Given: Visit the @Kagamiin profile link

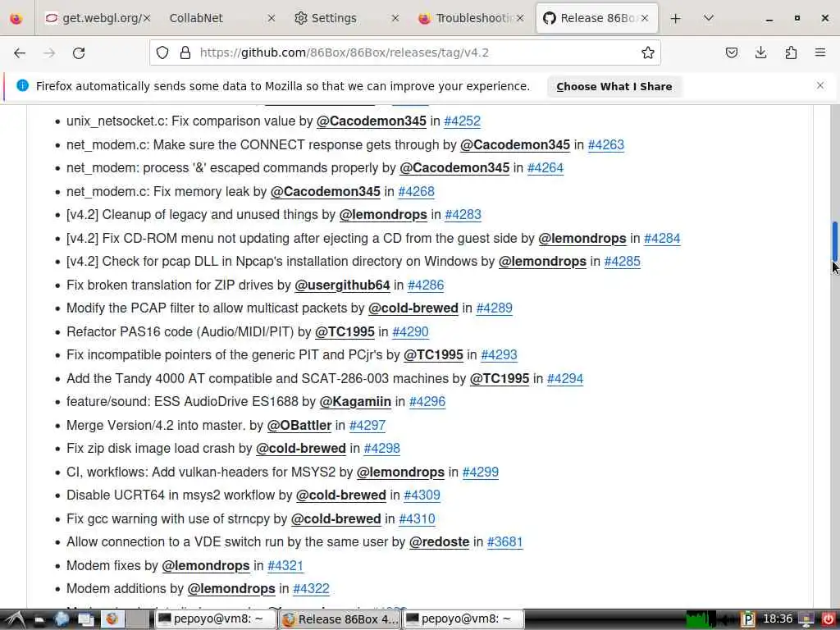Looking at the screenshot, I should [355, 401].
